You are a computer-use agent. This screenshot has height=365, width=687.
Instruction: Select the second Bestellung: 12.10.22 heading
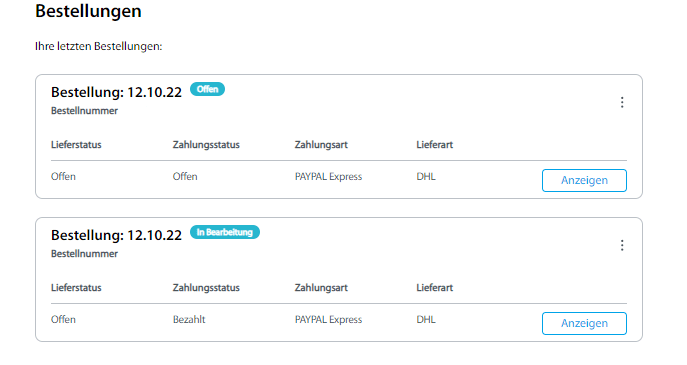pyautogui.click(x=116, y=235)
